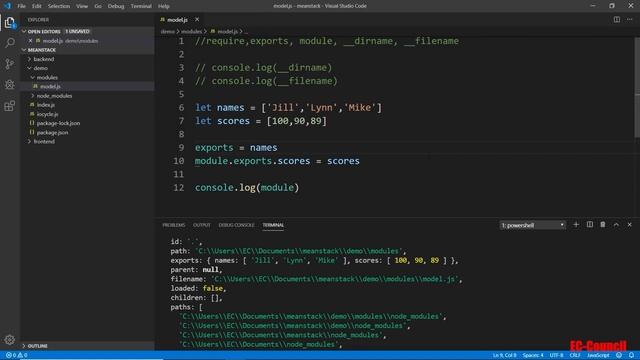Screen dimensions: 640x360
Task: Open the Debug menu
Action: coord(116,6)
